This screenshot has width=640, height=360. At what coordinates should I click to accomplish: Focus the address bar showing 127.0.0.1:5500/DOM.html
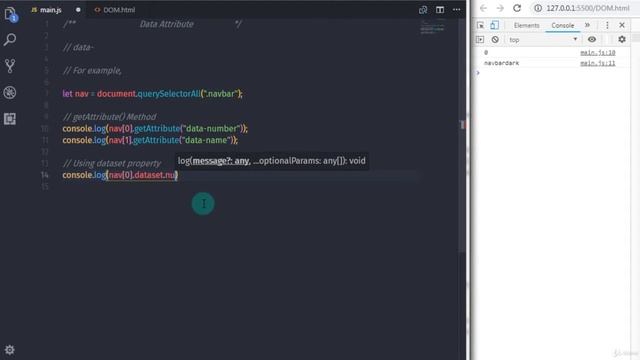coord(587,8)
